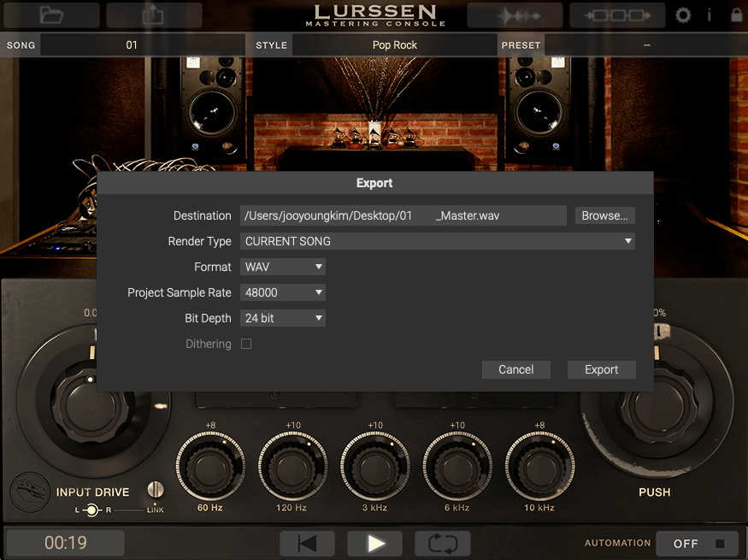Toggle loop playback button

click(x=443, y=543)
